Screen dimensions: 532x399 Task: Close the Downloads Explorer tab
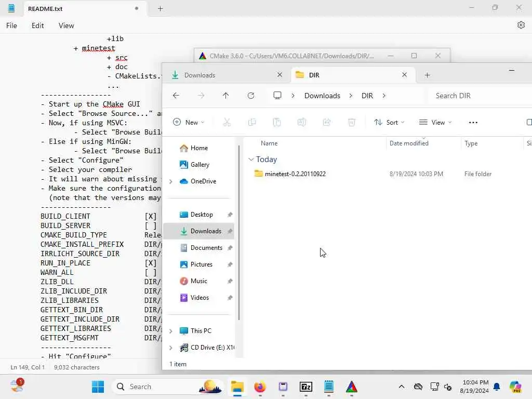[x=280, y=75]
